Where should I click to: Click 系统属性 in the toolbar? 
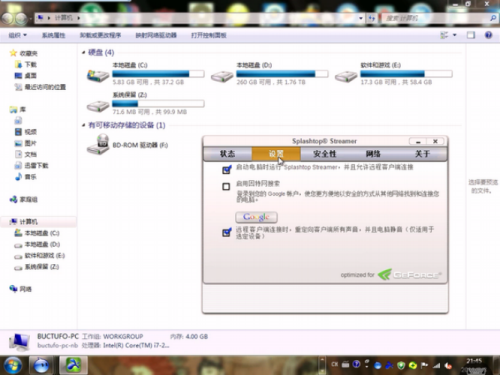click(53, 35)
